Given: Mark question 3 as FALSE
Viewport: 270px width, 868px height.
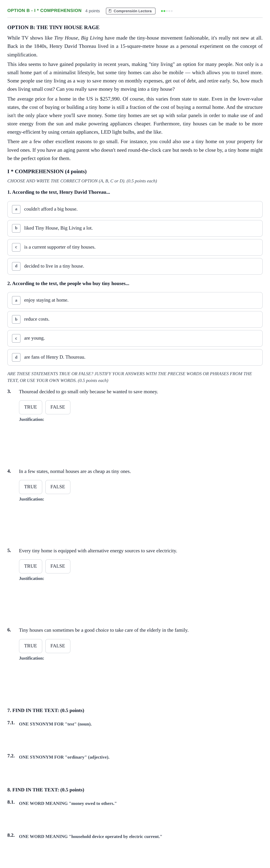Looking at the screenshot, I should coord(58,407).
